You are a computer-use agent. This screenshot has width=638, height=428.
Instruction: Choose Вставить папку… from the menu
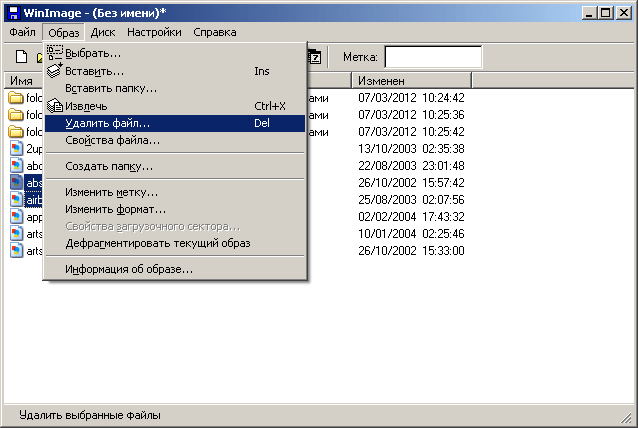tap(175, 88)
